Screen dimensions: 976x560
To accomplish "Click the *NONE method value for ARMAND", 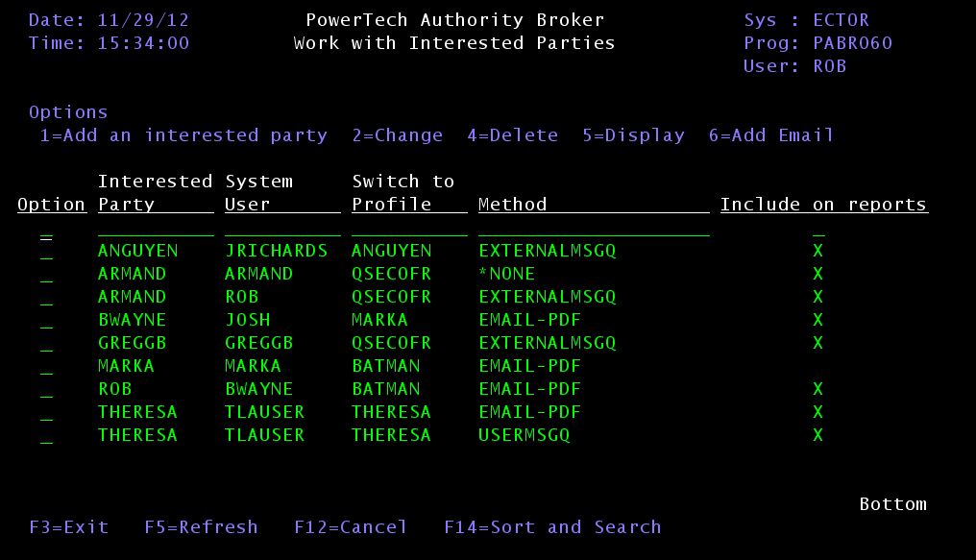I will pos(507,274).
